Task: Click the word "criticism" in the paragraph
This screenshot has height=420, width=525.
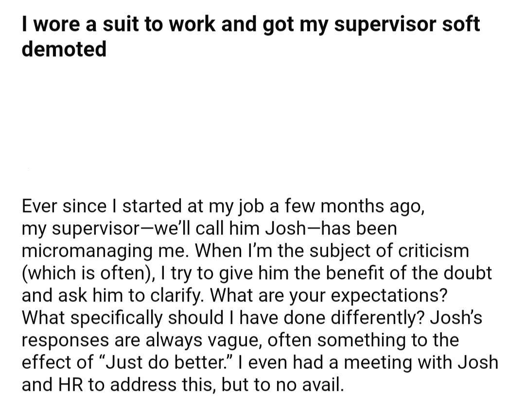Action: tap(433, 251)
